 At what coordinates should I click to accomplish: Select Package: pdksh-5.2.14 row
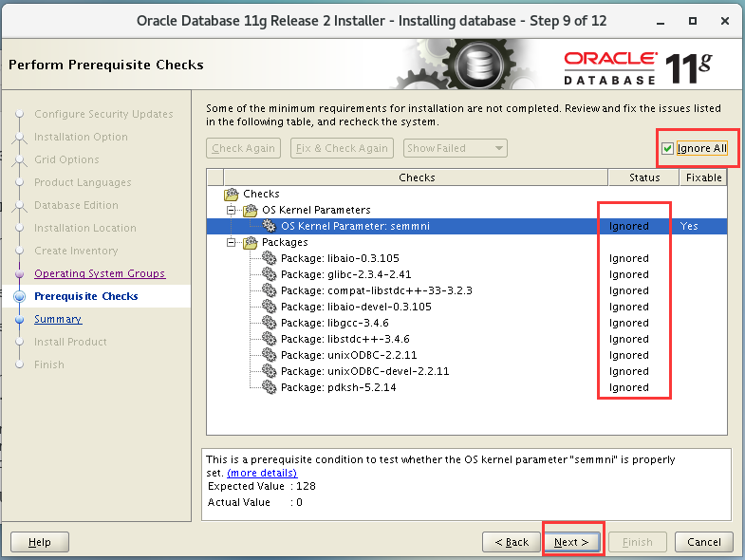click(x=467, y=387)
